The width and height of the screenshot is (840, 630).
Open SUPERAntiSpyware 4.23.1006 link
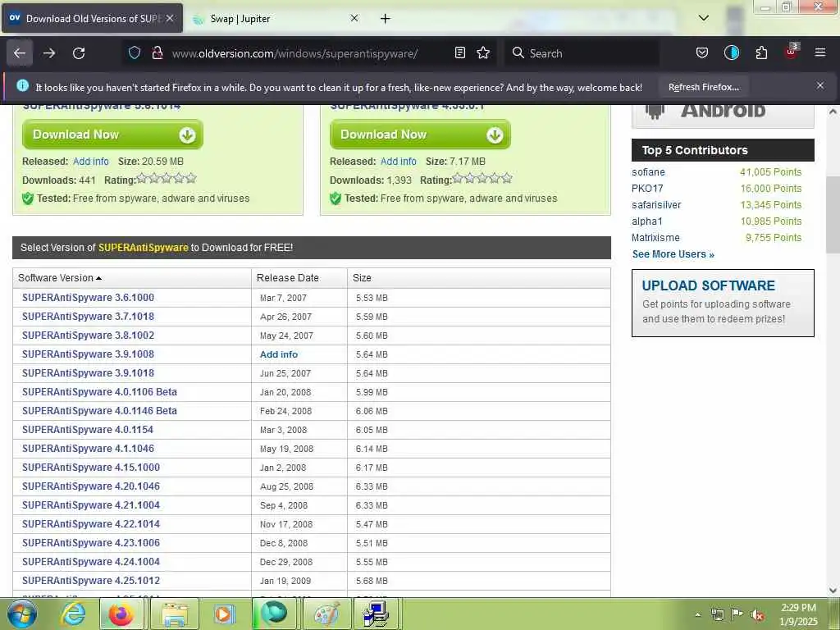tap(91, 543)
